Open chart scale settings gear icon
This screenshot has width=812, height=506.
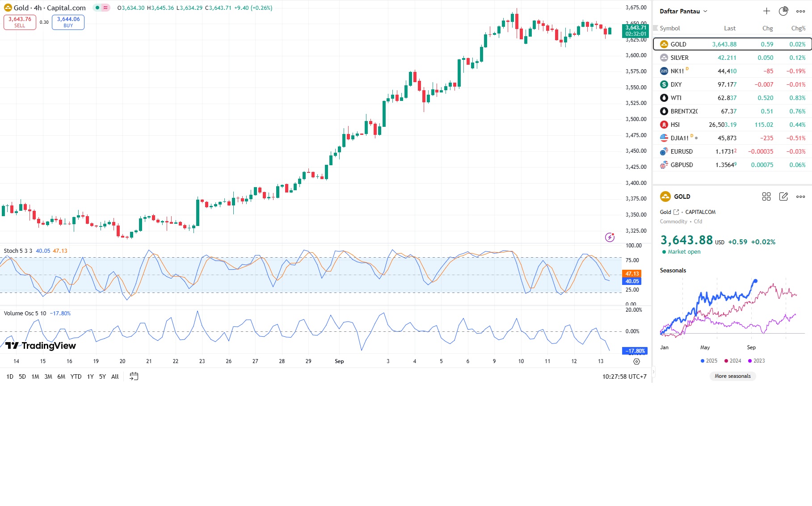tap(636, 361)
